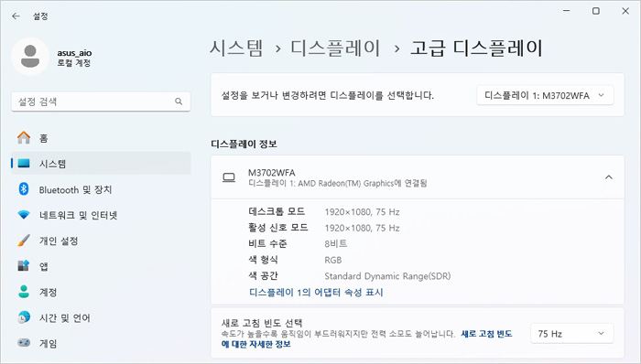641x364 pixels.
Task: Go to 디스플레이 breadcrumb
Action: 335,48
